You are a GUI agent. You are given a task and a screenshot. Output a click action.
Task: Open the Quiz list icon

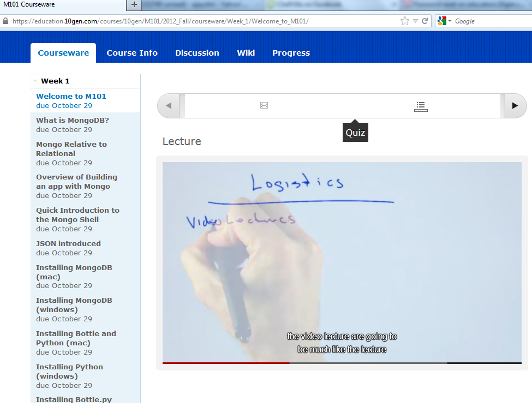(420, 106)
